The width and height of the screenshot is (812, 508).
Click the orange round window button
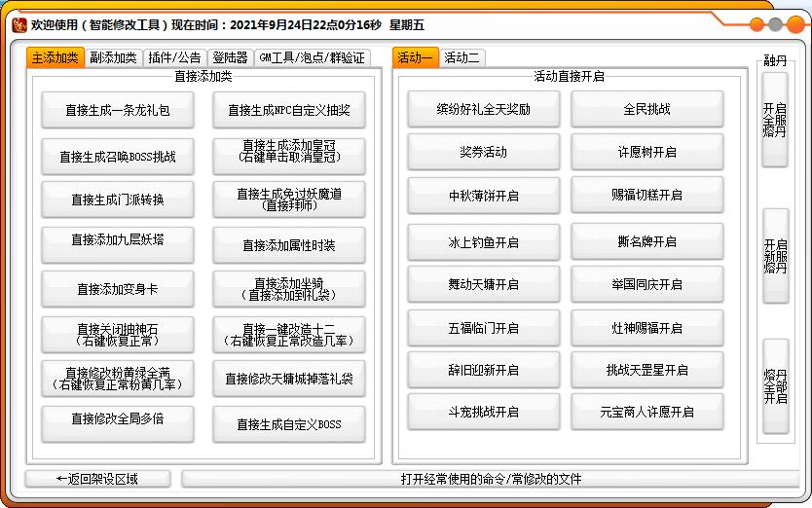coord(754,25)
